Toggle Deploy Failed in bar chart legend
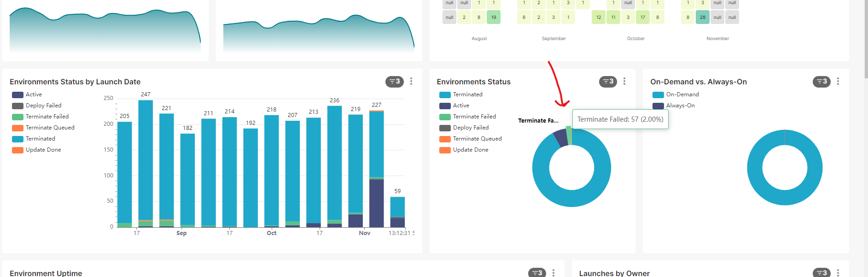 (x=43, y=106)
